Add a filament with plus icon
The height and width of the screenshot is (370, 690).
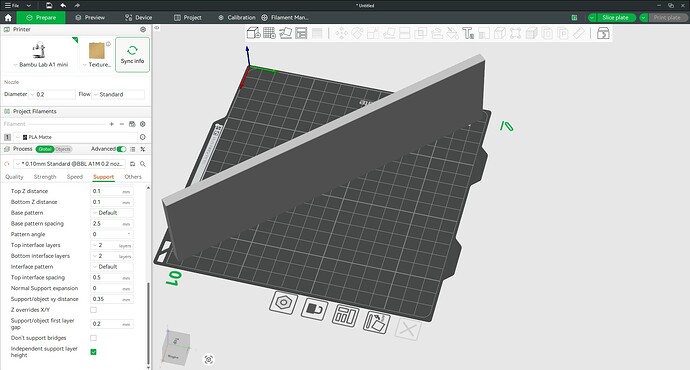click(x=112, y=124)
